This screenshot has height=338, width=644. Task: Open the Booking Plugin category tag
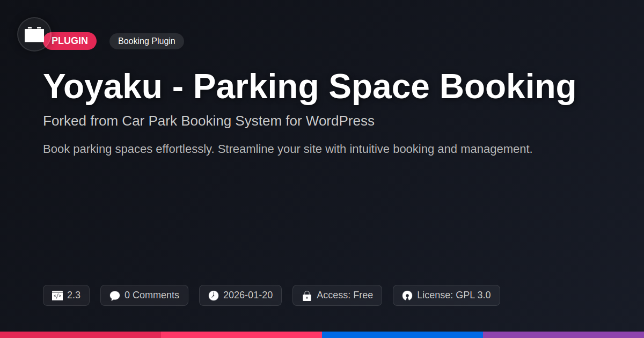point(147,41)
